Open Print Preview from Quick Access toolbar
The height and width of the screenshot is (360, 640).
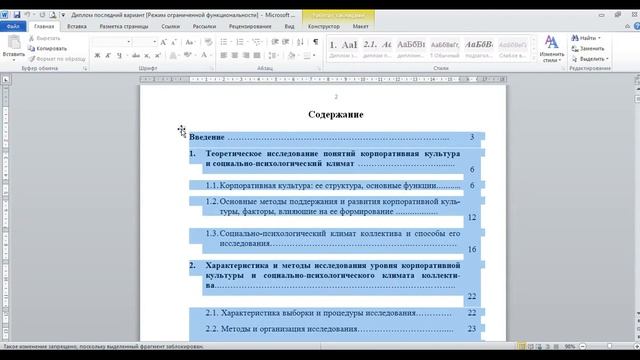point(53,15)
